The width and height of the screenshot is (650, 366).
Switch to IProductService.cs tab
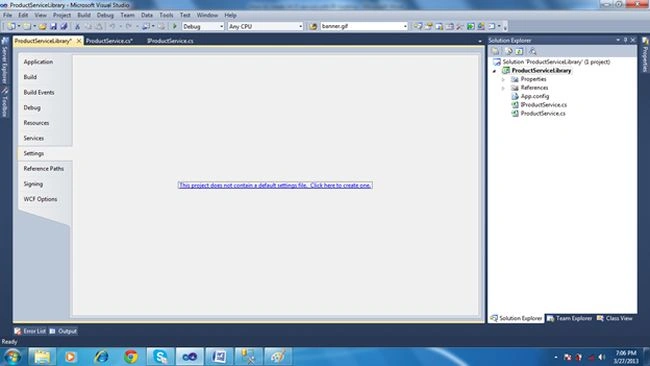point(170,41)
